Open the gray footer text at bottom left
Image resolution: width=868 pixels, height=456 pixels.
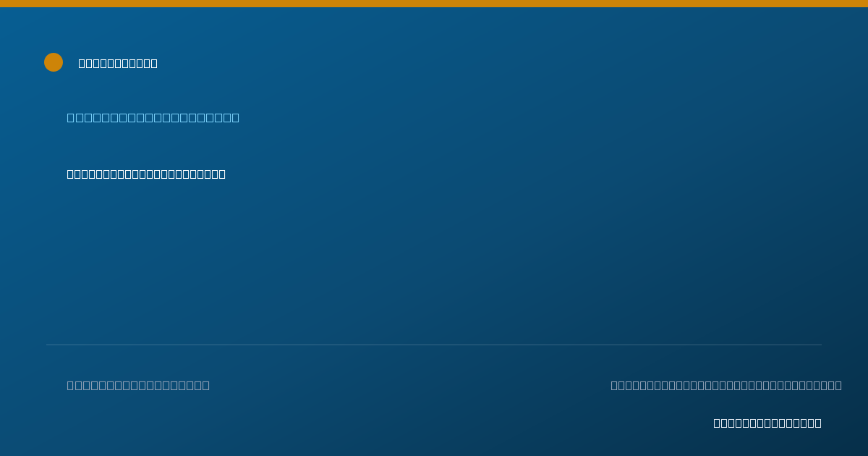138,385
